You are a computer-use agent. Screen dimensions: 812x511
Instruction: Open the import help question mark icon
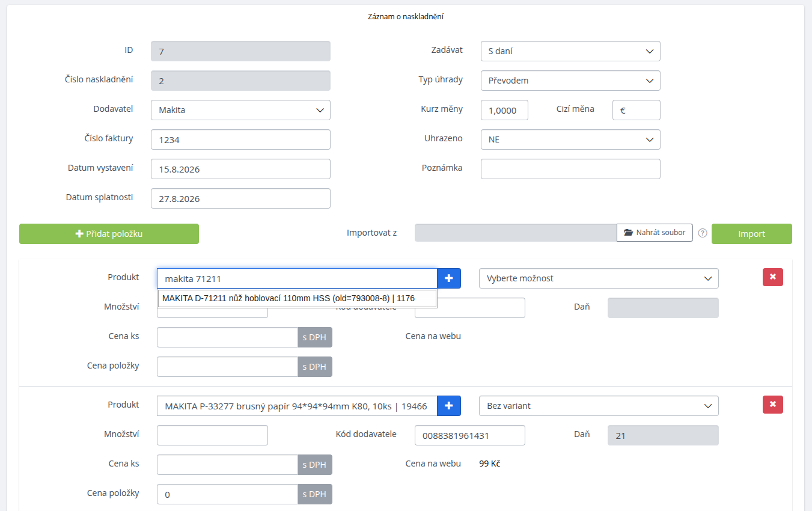703,233
